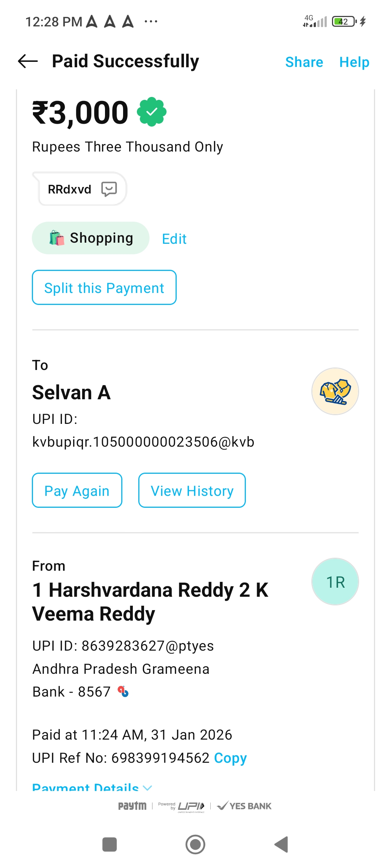The width and height of the screenshot is (391, 868).
Task: Tap the back arrow icon
Action: [28, 61]
